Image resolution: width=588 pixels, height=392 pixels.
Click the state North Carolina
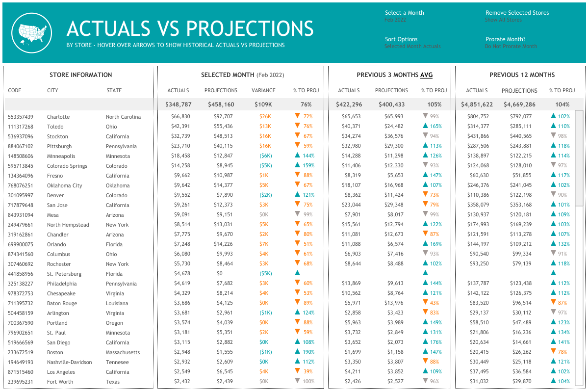click(124, 117)
